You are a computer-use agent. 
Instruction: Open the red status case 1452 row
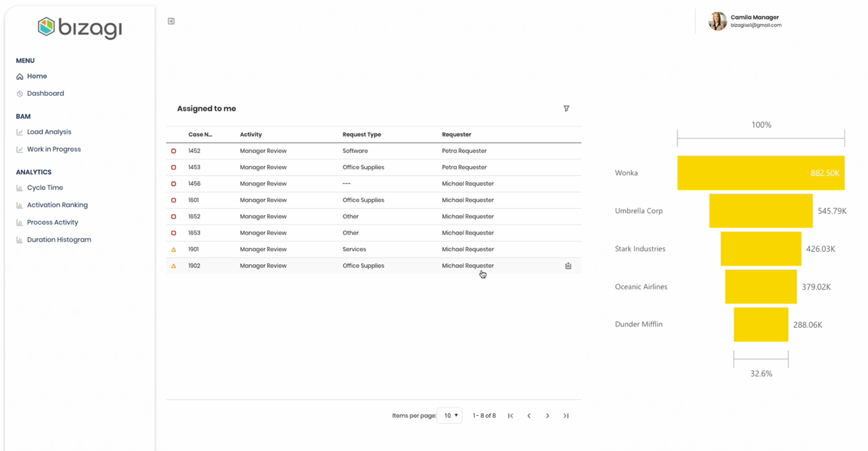click(263, 151)
